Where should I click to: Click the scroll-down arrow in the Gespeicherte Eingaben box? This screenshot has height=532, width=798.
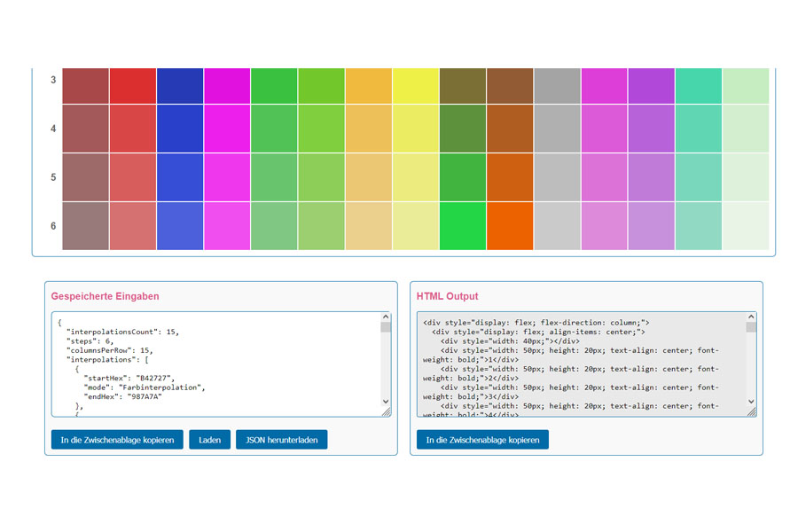click(386, 401)
